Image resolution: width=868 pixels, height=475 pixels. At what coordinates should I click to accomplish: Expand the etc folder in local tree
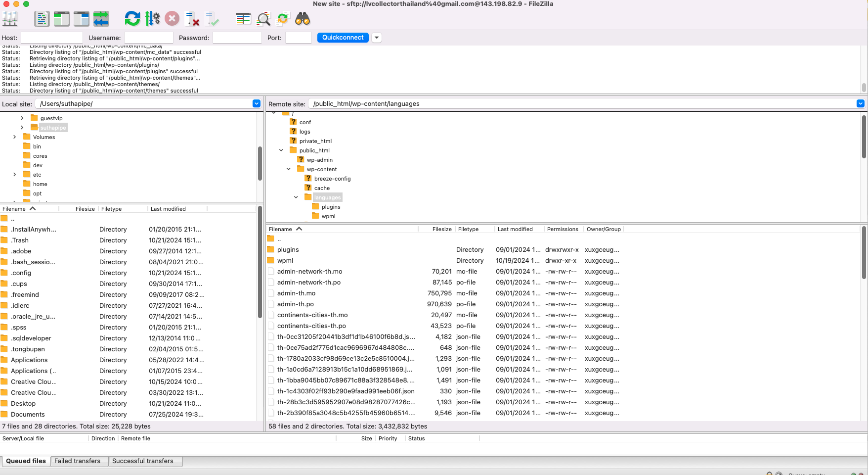[x=14, y=175]
